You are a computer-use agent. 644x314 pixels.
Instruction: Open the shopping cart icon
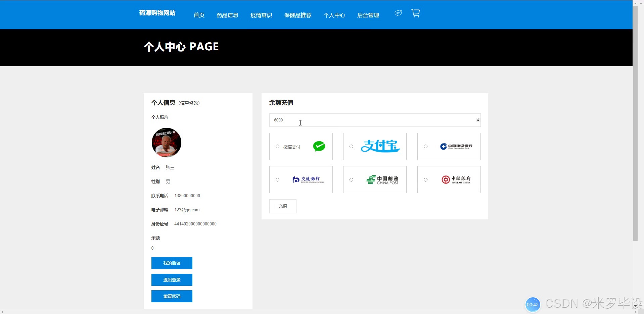pos(416,13)
